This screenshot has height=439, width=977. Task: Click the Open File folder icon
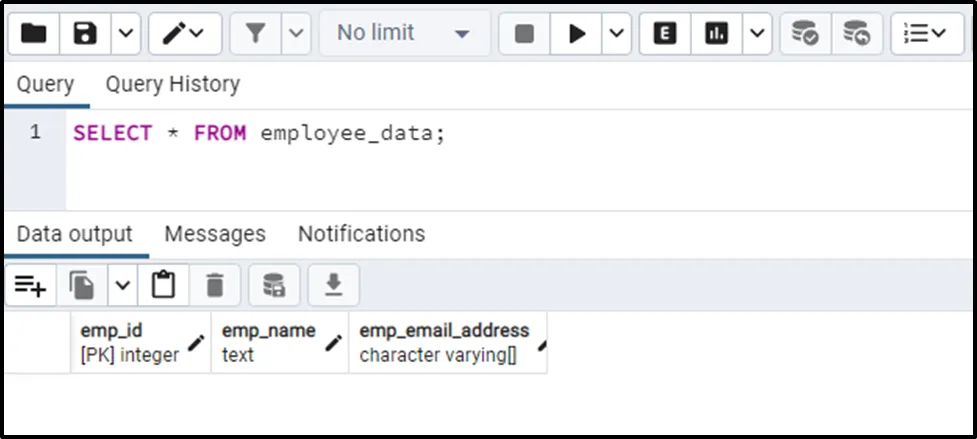pos(34,34)
